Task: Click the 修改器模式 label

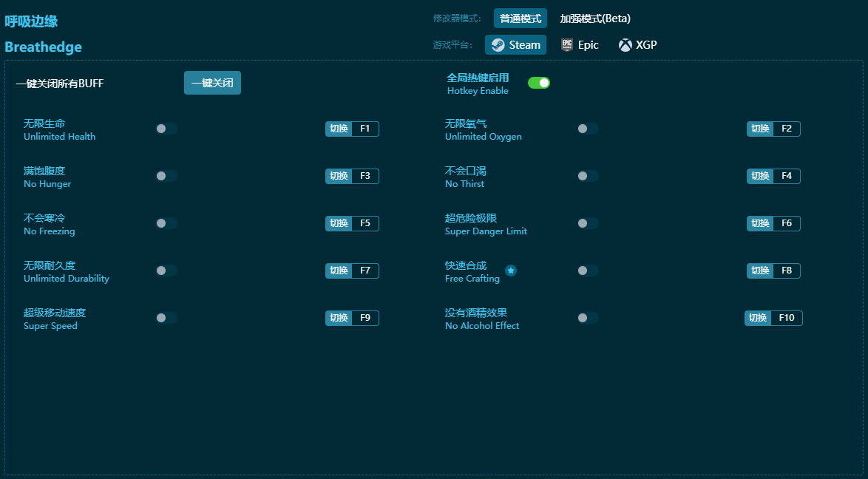Action: [x=457, y=18]
